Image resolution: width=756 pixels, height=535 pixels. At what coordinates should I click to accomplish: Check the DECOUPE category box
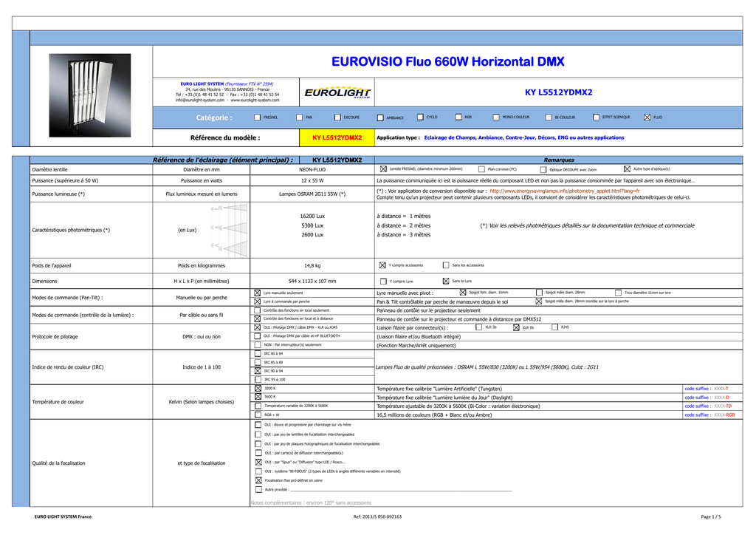coord(337,117)
